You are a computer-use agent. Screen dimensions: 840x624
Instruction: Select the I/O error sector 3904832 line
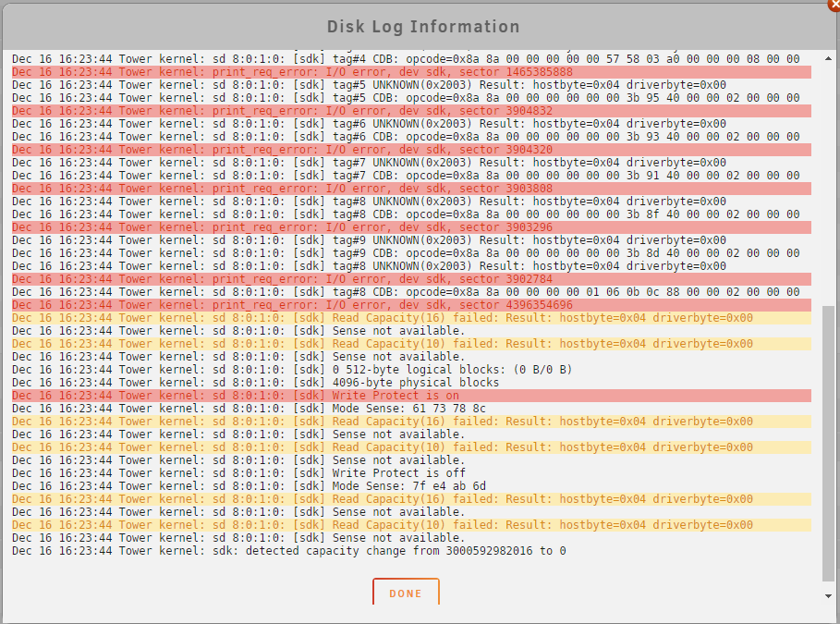pyautogui.click(x=411, y=111)
